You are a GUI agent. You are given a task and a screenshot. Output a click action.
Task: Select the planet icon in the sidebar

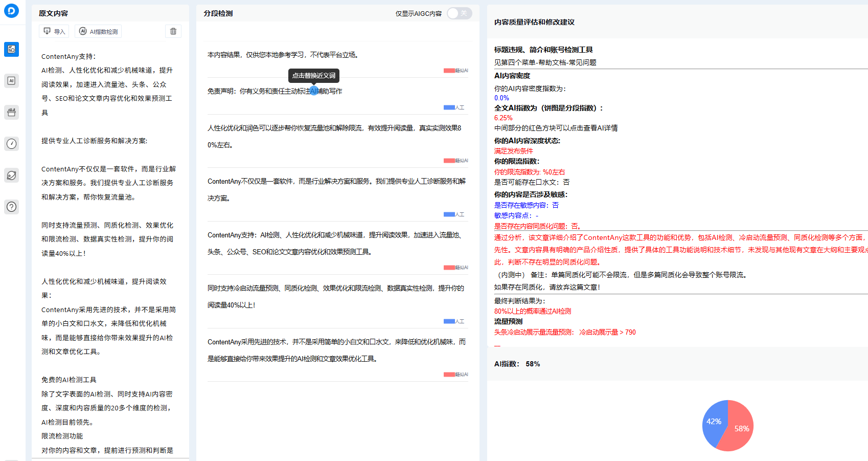coord(11,175)
